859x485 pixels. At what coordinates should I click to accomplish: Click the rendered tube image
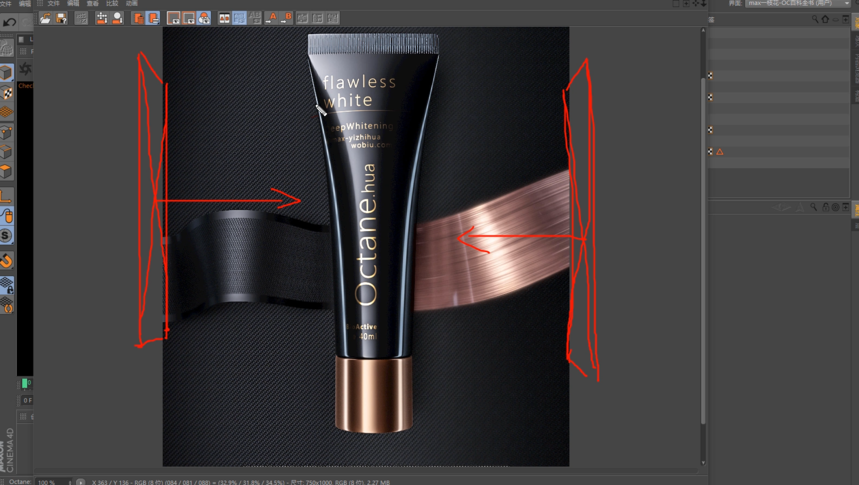pyautogui.click(x=366, y=247)
